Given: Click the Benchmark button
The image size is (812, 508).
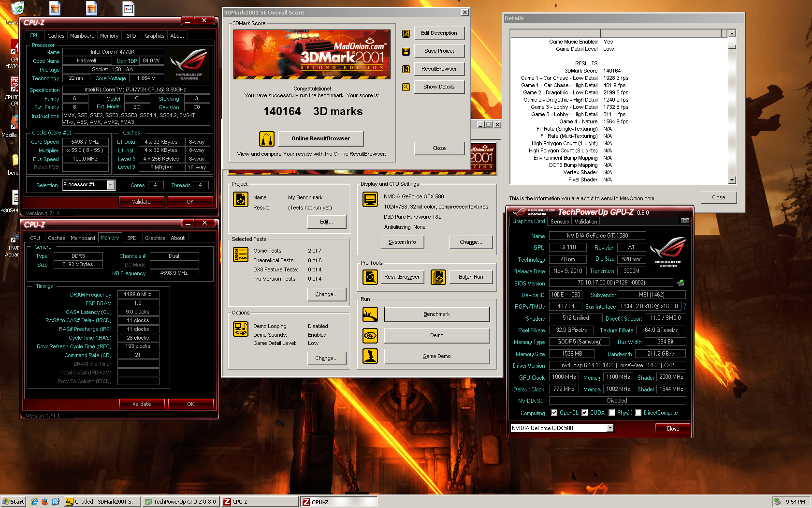Looking at the screenshot, I should coord(437,314).
